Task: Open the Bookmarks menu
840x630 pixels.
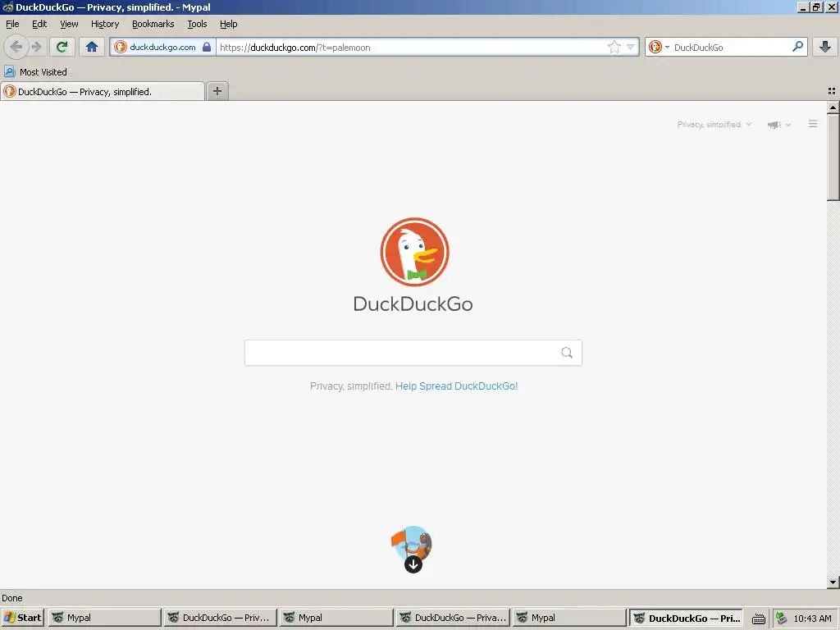Action: (x=153, y=24)
